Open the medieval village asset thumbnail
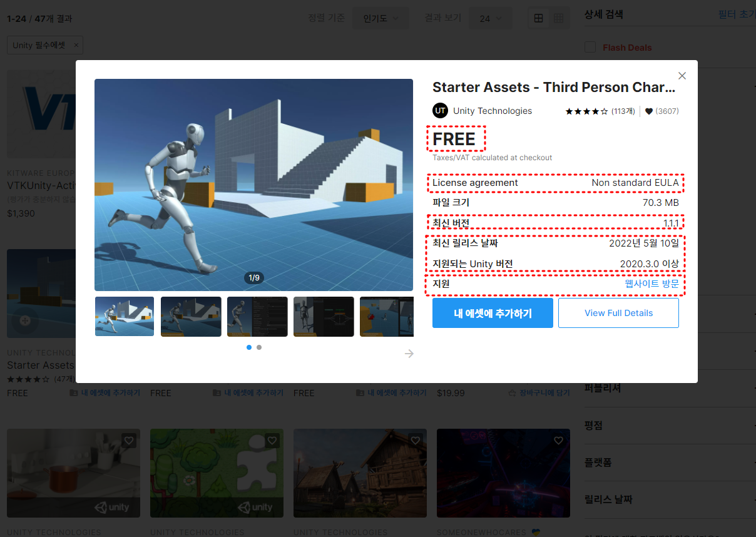The height and width of the screenshot is (537, 756). [360, 473]
